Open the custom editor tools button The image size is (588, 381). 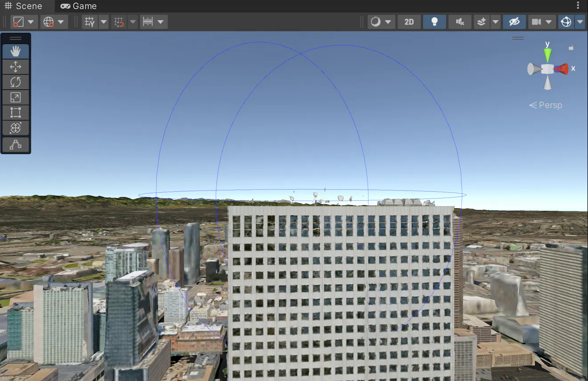tap(16, 145)
